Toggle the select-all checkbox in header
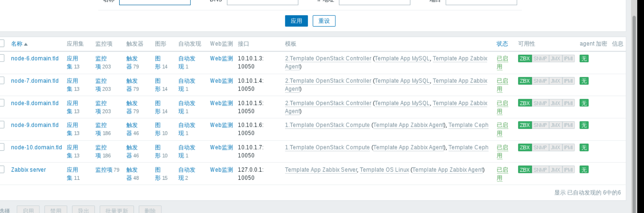Viewport: 644px width, 213px height. pyautogui.click(x=2, y=43)
